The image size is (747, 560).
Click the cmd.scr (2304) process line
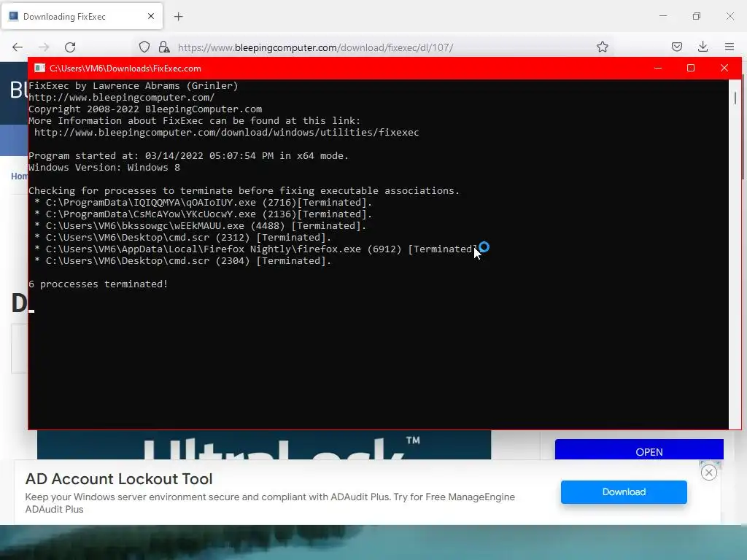tap(183, 260)
